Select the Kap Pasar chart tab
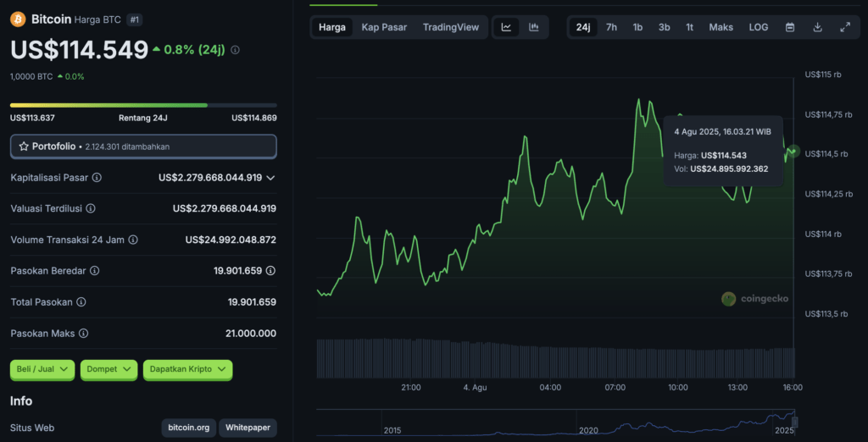The height and width of the screenshot is (442, 868). point(384,27)
